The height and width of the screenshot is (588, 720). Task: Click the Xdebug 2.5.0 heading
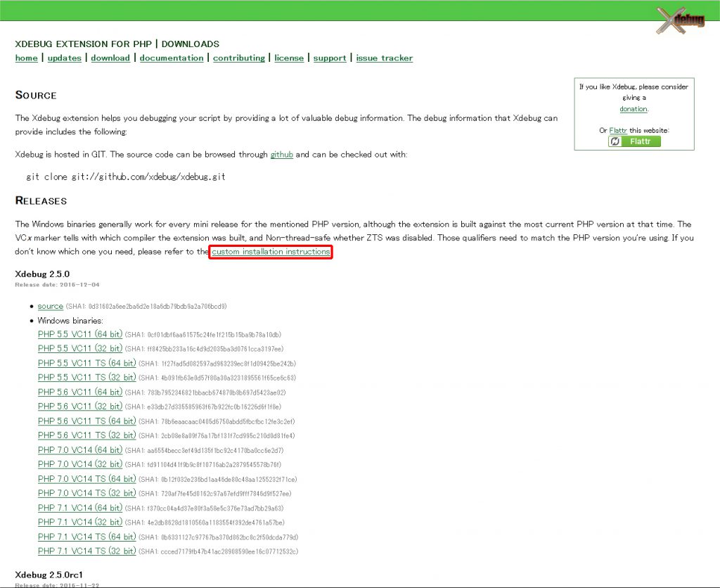pyautogui.click(x=42, y=274)
